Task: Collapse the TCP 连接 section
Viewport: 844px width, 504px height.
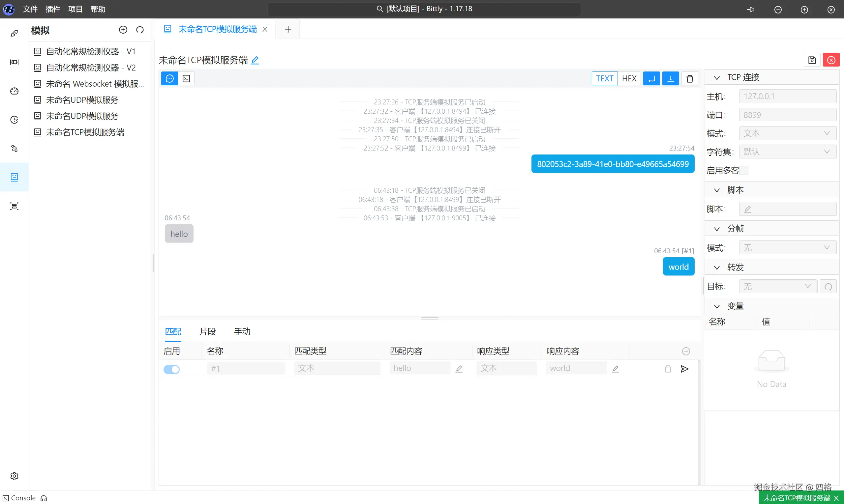Action: [716, 78]
